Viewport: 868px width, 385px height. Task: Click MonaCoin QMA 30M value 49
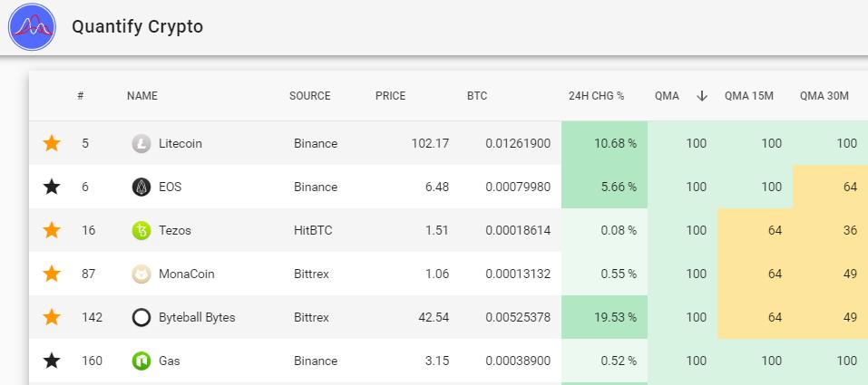(850, 274)
